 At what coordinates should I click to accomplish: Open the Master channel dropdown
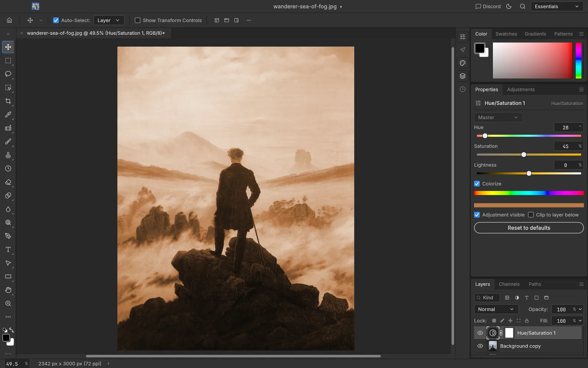498,117
